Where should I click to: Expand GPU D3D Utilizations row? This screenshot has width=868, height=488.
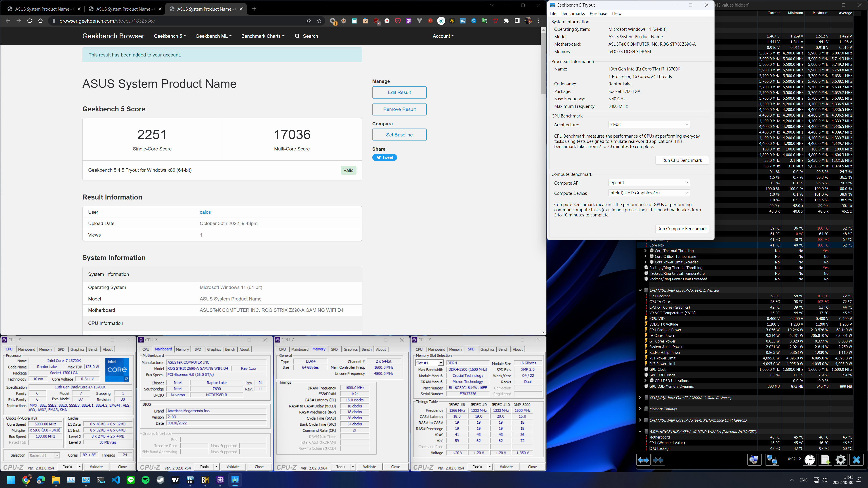[645, 380]
